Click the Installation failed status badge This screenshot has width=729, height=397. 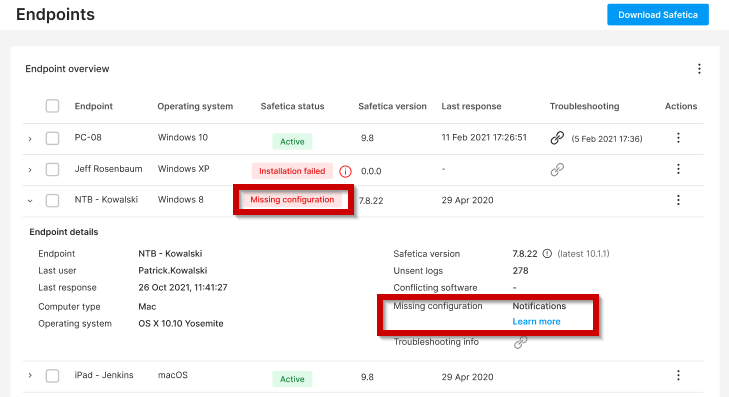[x=292, y=171]
